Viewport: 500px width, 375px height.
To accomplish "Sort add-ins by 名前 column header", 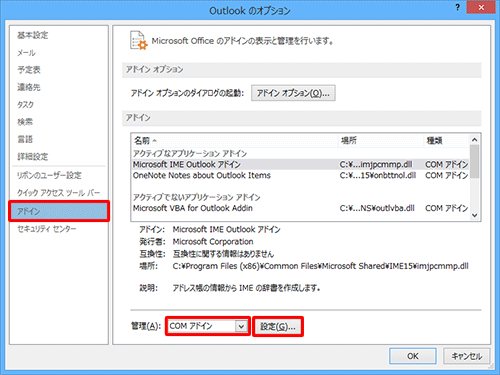I will pyautogui.click(x=234, y=141).
